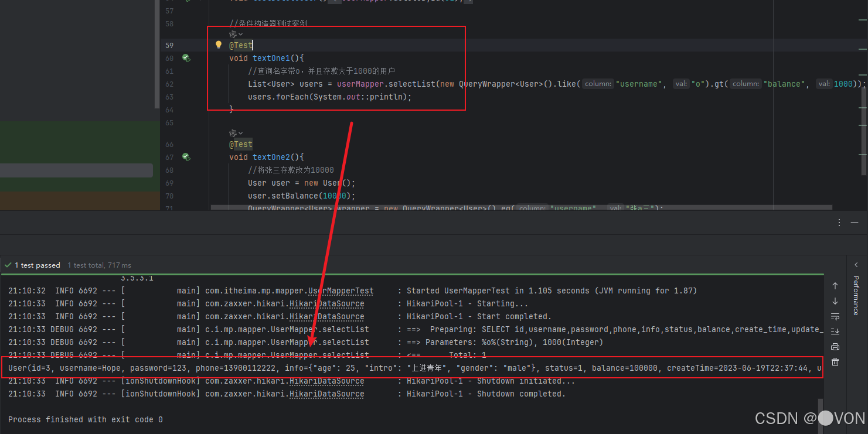
Task: Expand the Performance side panel chevron
Action: [x=856, y=265]
